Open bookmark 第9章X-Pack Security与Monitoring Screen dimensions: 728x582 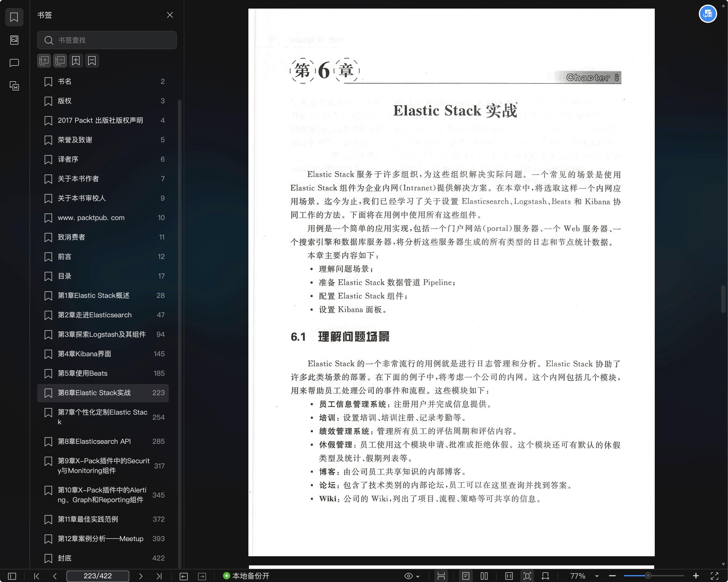point(103,466)
